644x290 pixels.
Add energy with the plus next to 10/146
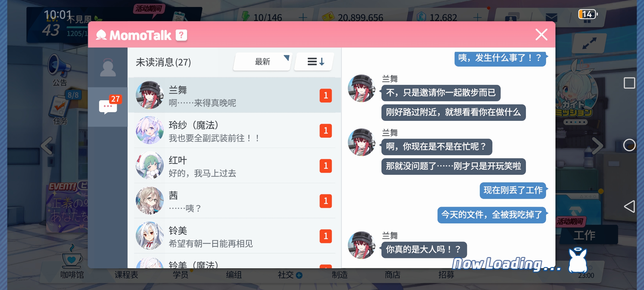click(303, 17)
